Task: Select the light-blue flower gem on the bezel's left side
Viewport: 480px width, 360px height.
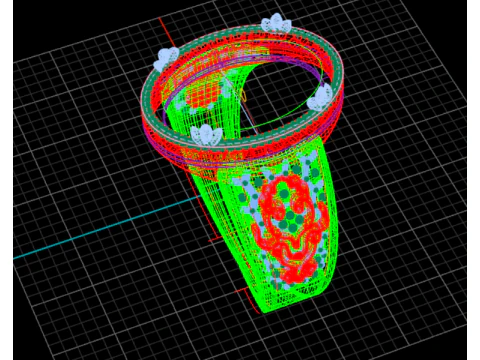Action: coord(167,58)
